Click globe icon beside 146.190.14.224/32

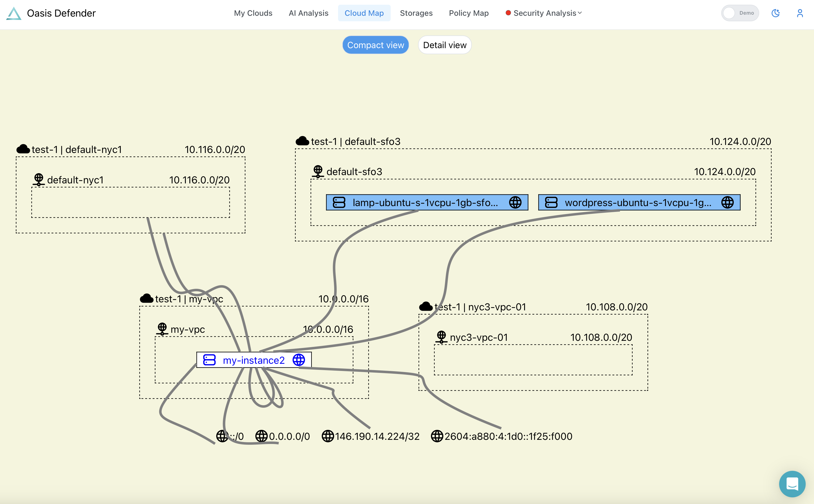pos(328,436)
